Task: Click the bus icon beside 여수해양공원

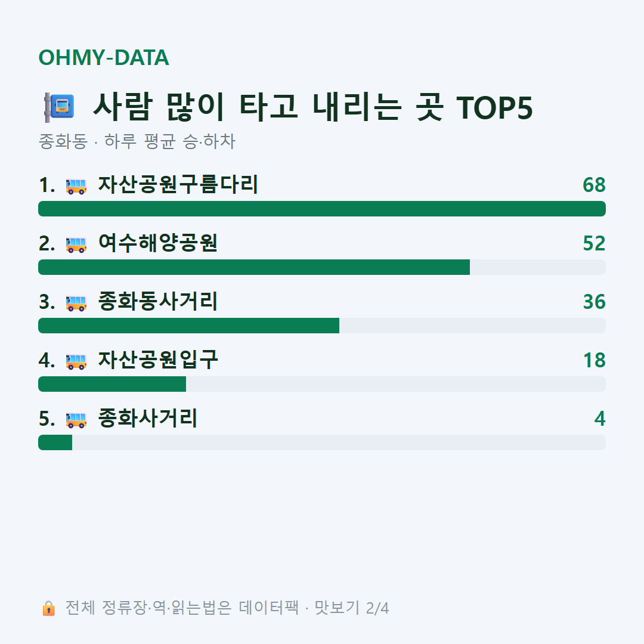Action: [76, 244]
